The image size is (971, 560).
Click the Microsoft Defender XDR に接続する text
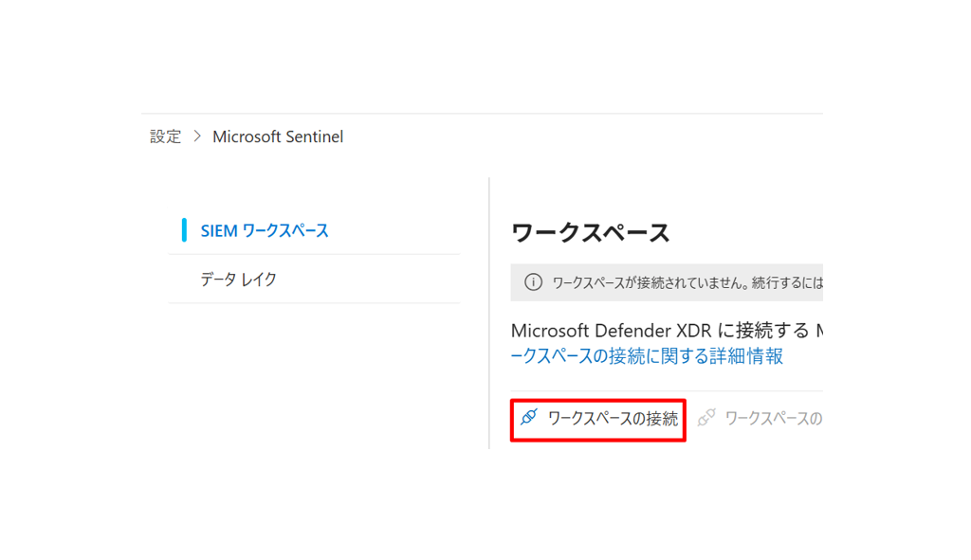pyautogui.click(x=660, y=331)
